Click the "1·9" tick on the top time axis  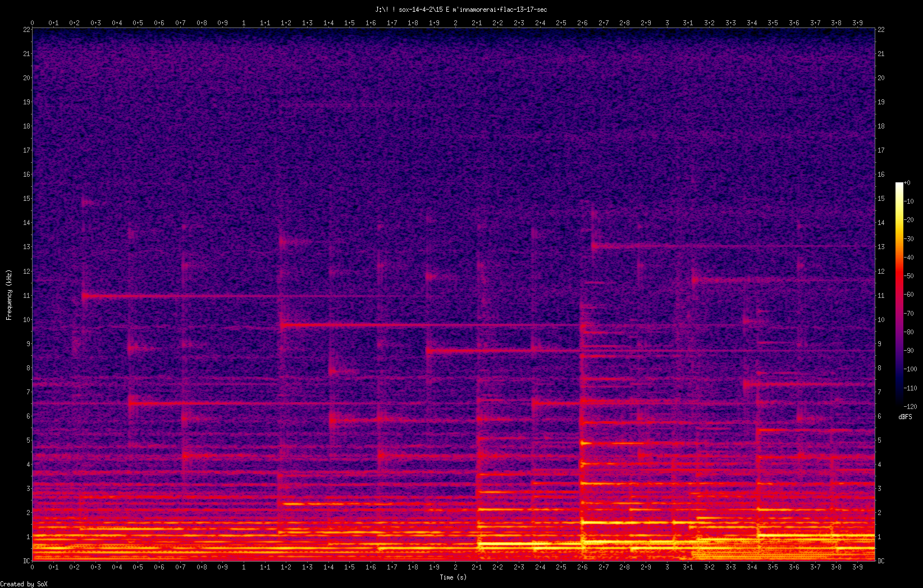tap(434, 23)
